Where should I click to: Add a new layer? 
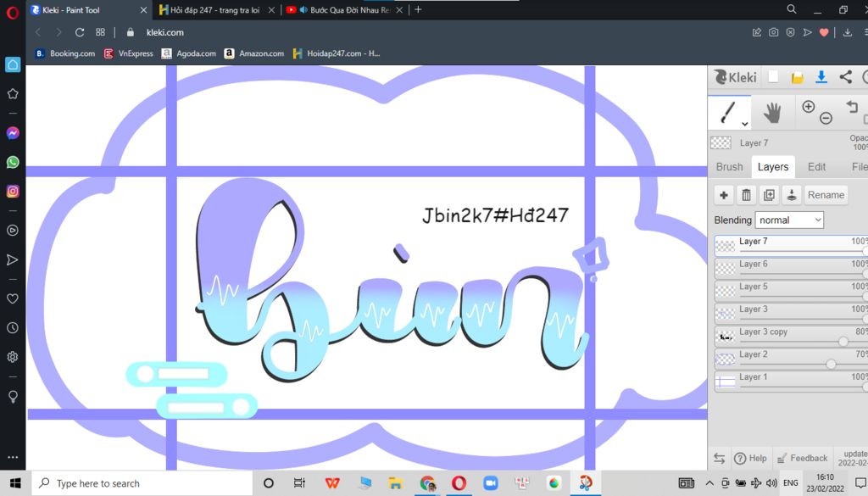[724, 195]
